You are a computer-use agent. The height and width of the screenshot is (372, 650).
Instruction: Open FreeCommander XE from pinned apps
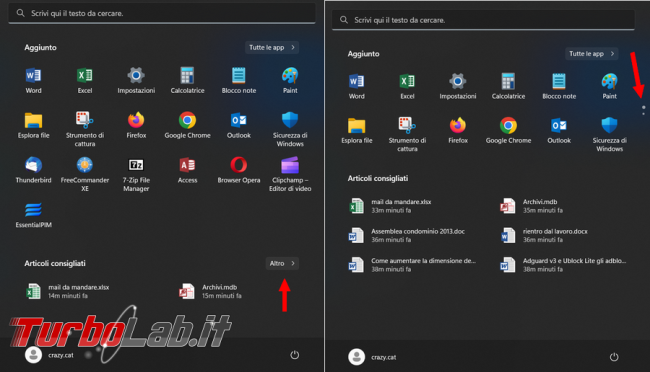click(85, 174)
